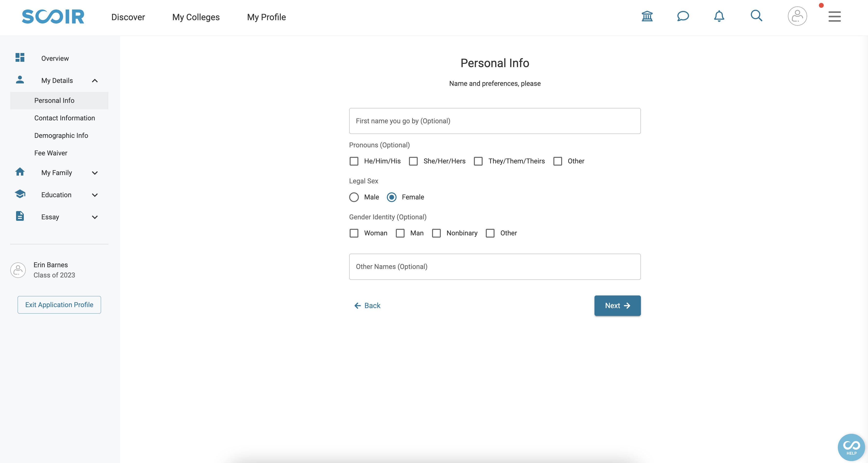
Task: Click the Back link
Action: (367, 306)
